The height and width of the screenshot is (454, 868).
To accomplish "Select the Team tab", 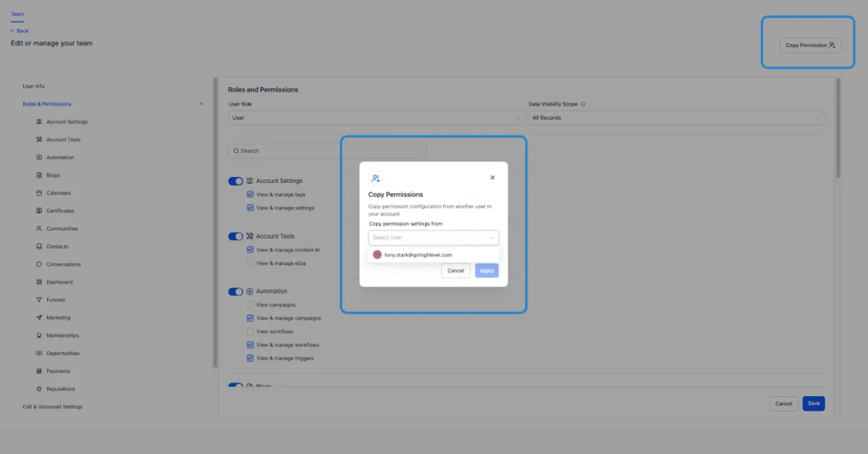I will click(17, 14).
